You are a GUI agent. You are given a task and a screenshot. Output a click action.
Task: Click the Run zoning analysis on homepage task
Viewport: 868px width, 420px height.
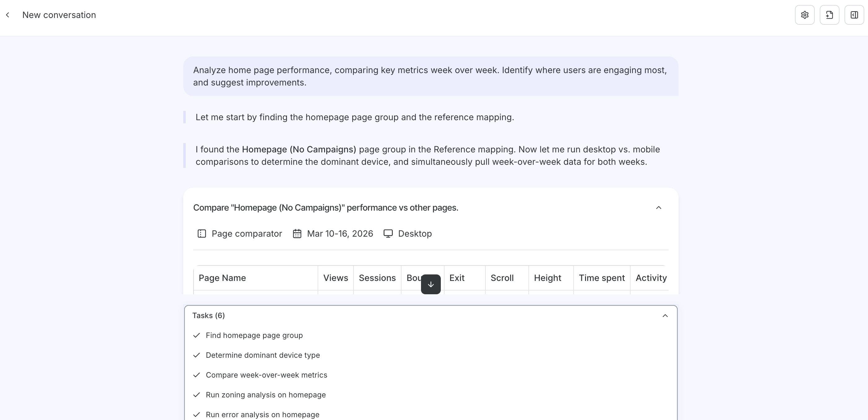266,395
